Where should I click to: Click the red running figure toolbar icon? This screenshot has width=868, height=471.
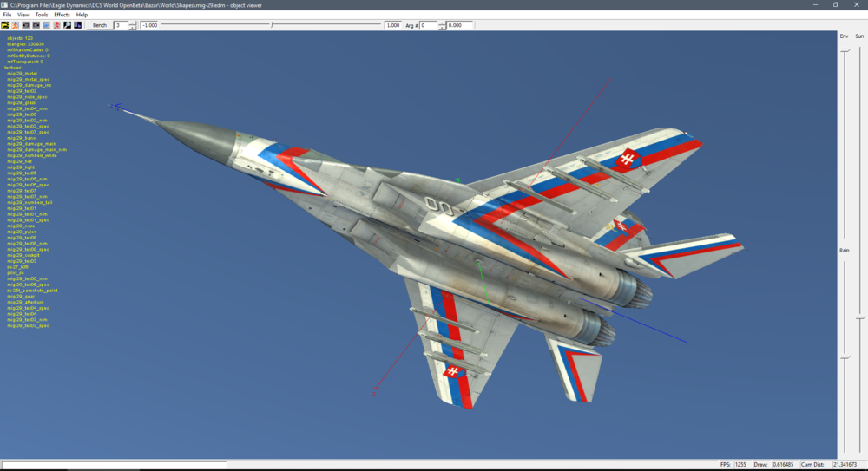click(57, 25)
